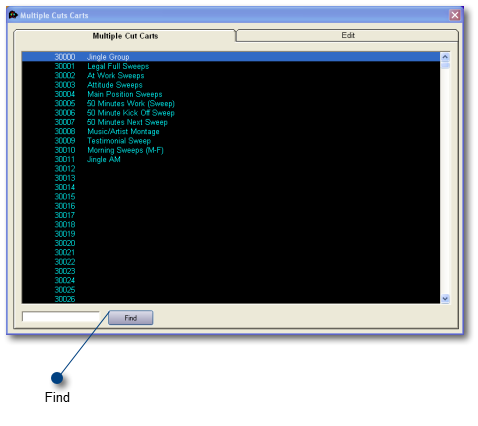Select cart 30000 Jingle Group

(231, 57)
